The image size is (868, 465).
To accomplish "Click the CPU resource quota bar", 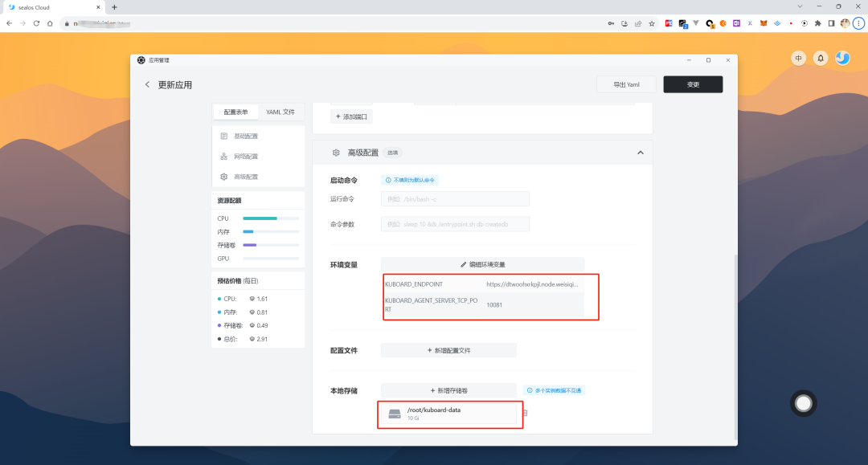I will pos(271,218).
